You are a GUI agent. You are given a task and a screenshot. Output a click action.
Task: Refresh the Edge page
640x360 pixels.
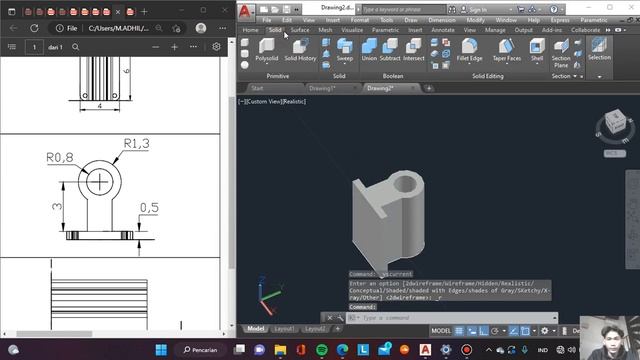click(34, 28)
